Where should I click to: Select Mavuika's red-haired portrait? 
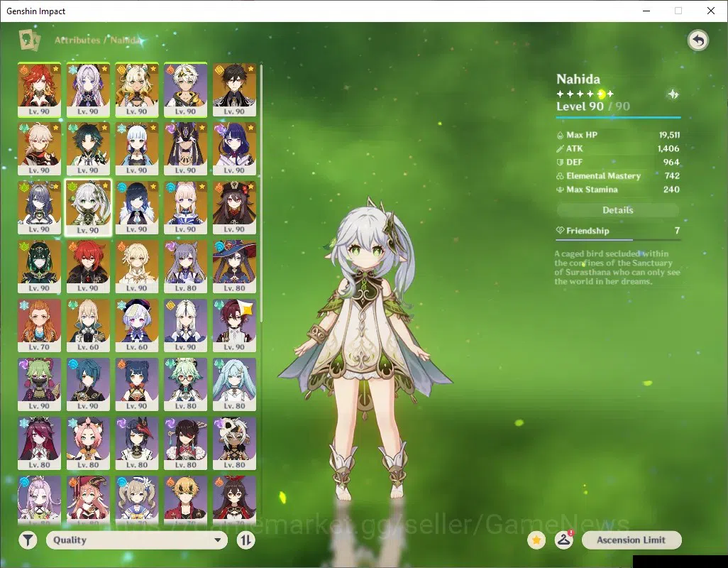(x=40, y=89)
